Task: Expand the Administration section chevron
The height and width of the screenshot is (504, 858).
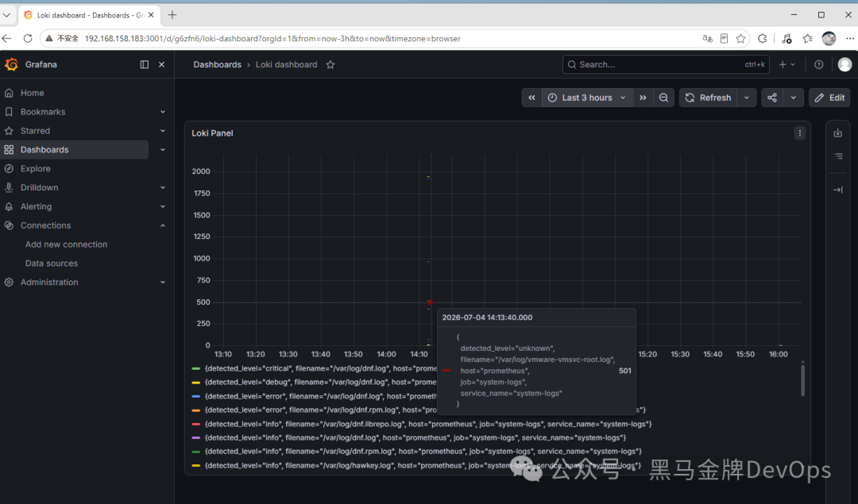Action: point(163,282)
